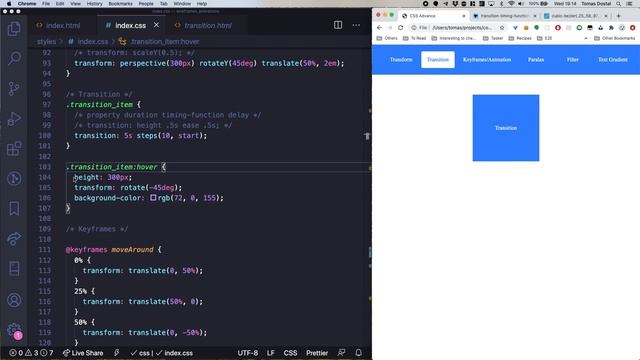Open the Bookmarks view in activity bar
Viewport: 640px width, 360px height.
pos(14,209)
